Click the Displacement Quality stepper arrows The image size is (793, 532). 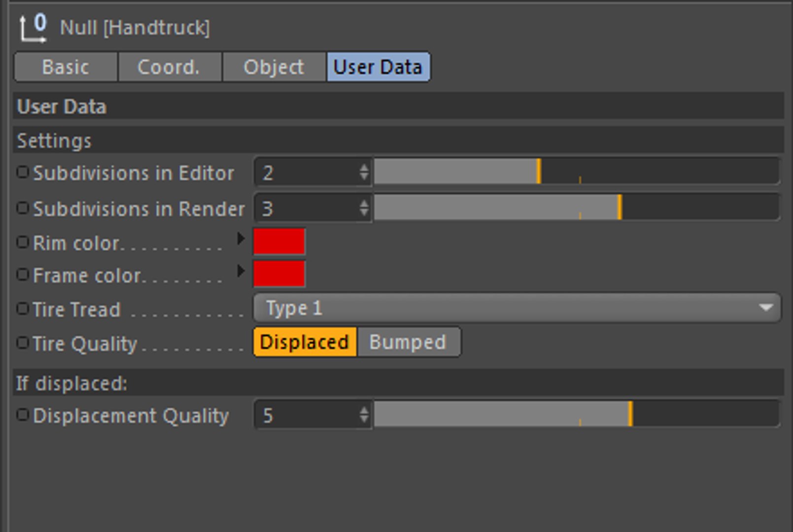(364, 415)
